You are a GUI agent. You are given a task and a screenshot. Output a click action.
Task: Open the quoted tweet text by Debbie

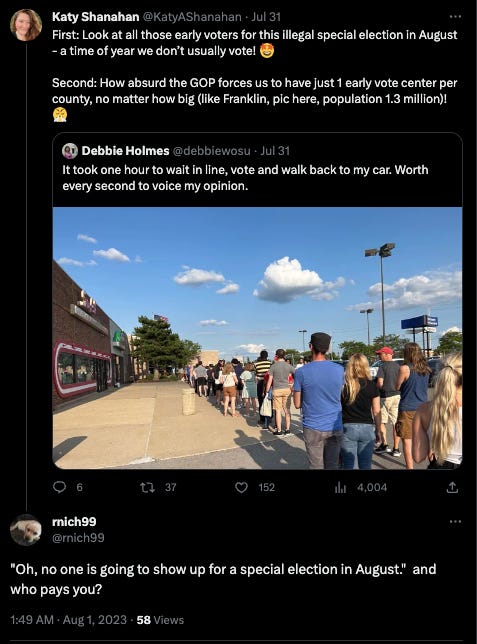point(245,178)
